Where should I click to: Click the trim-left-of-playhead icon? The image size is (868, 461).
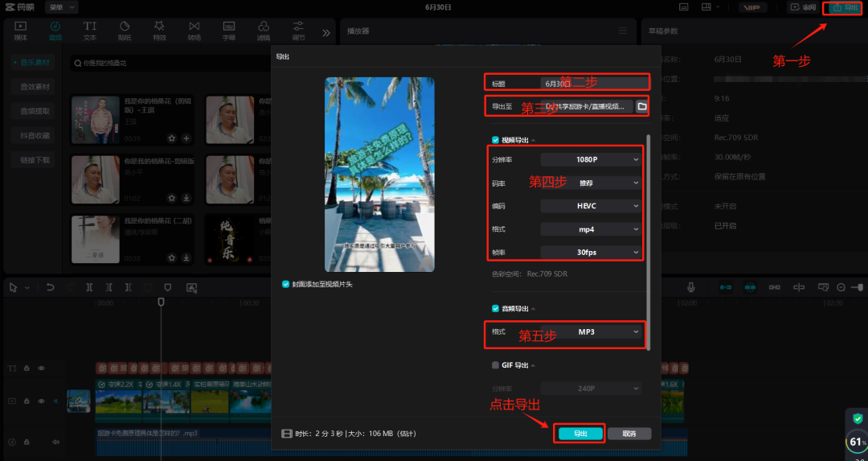(108, 287)
